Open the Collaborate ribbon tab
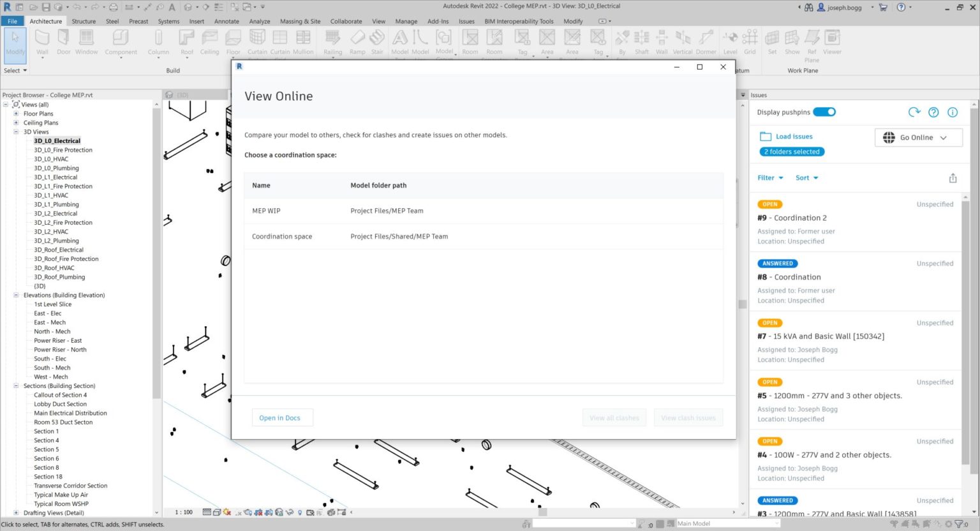The image size is (980, 531). pos(346,21)
